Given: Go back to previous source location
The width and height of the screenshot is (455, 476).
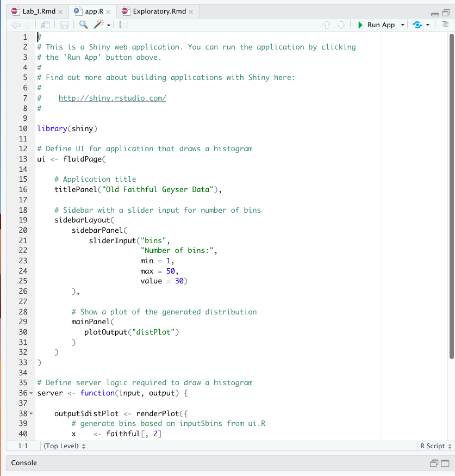Looking at the screenshot, I should click(x=16, y=25).
